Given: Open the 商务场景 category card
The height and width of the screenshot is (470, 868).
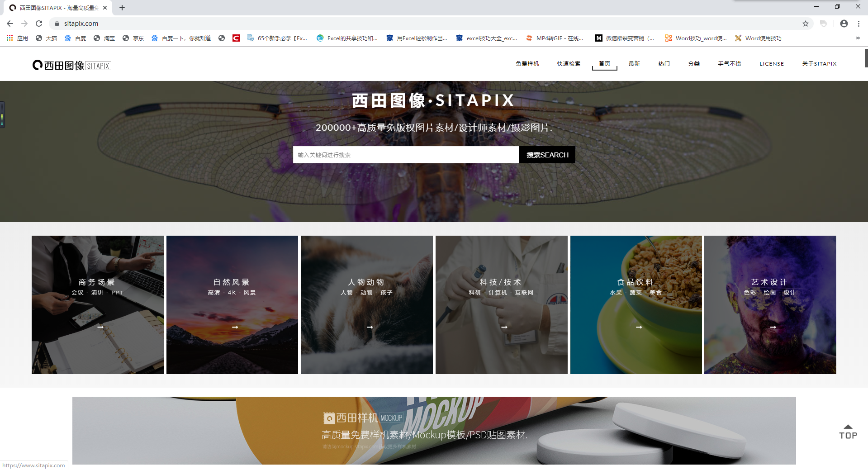Looking at the screenshot, I should tap(98, 305).
